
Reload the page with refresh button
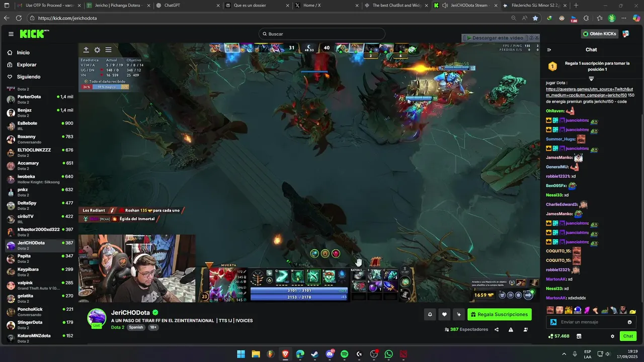pos(19,18)
